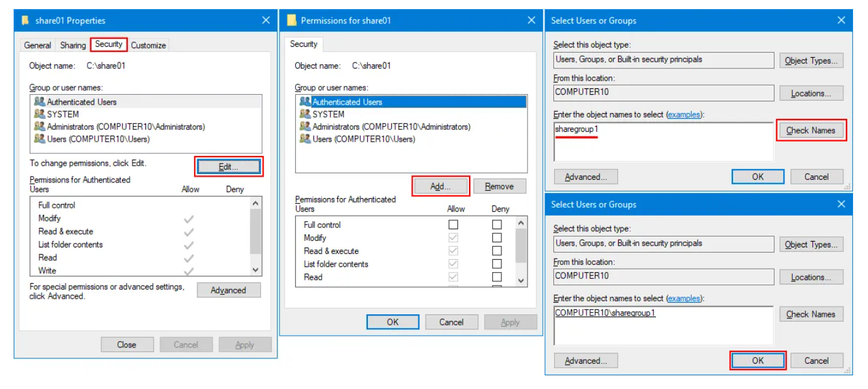Toggle List folder contents Allow checkbox in Permissions

453,264
